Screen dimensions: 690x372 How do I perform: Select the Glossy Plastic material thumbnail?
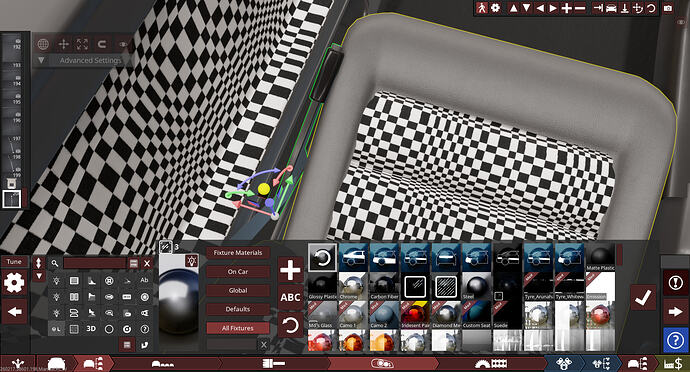[322, 286]
